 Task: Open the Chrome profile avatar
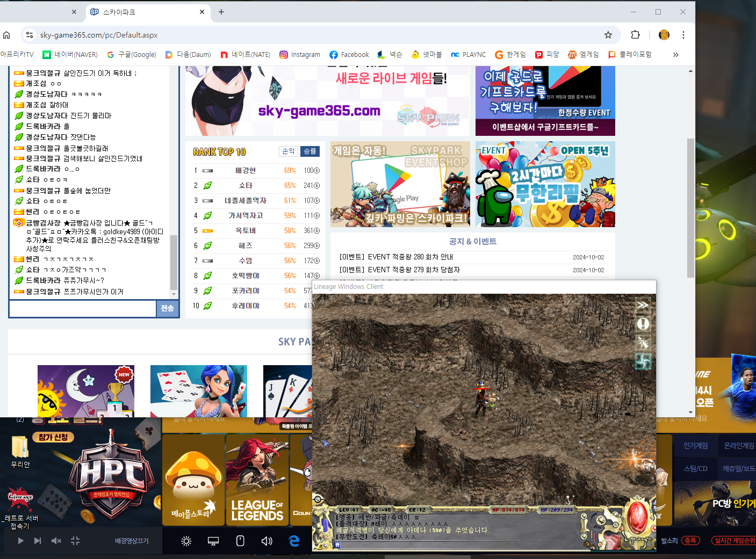point(664,35)
